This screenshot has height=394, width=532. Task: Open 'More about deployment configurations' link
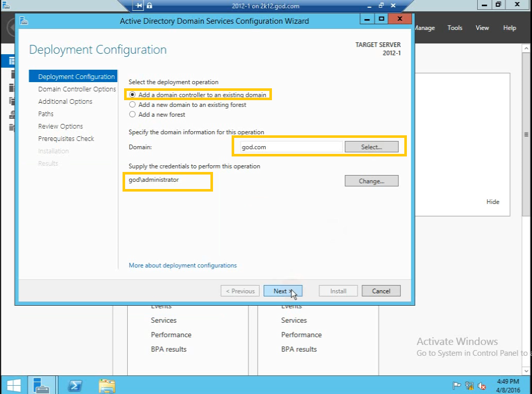pos(183,265)
